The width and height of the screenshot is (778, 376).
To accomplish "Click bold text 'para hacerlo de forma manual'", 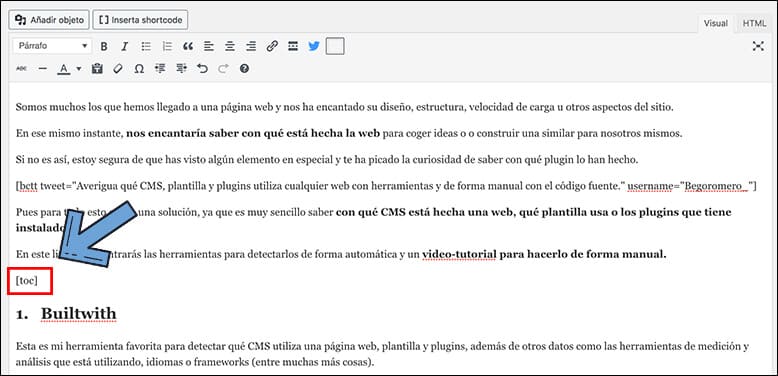I will click(583, 254).
